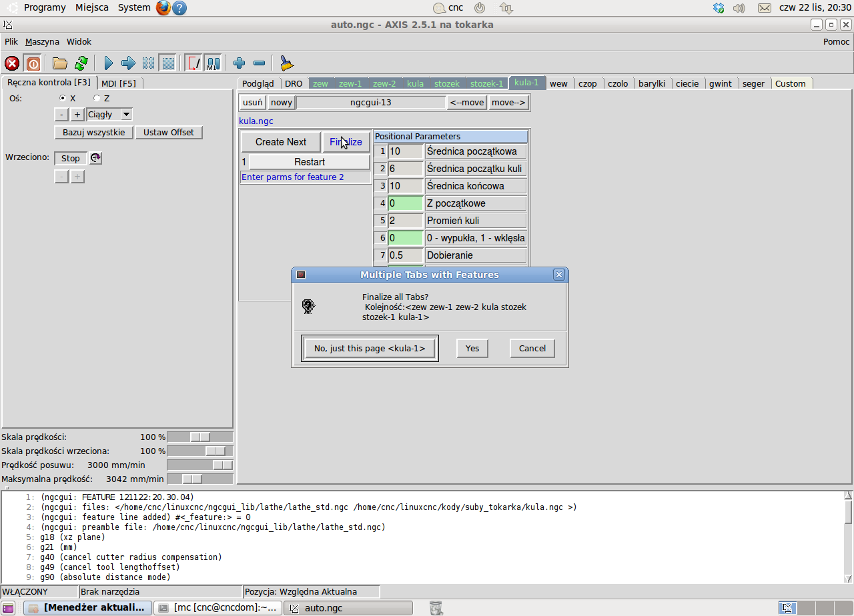Click the spindle Stop button
The height and width of the screenshot is (616, 854).
(71, 158)
